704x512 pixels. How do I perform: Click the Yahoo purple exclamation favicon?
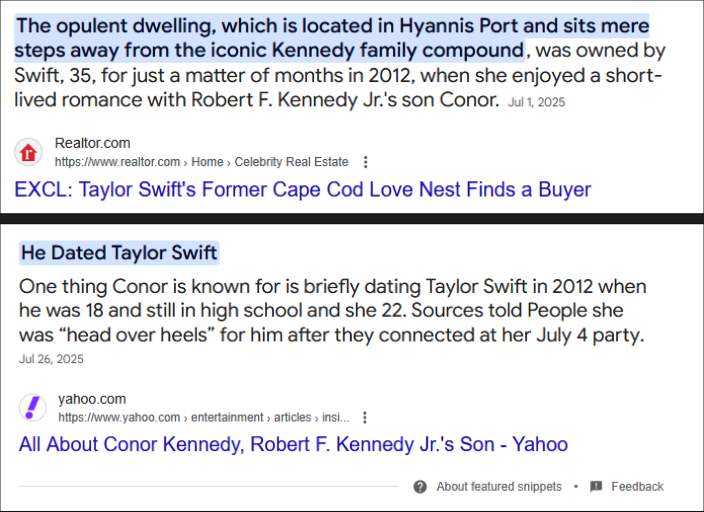pos(32,408)
